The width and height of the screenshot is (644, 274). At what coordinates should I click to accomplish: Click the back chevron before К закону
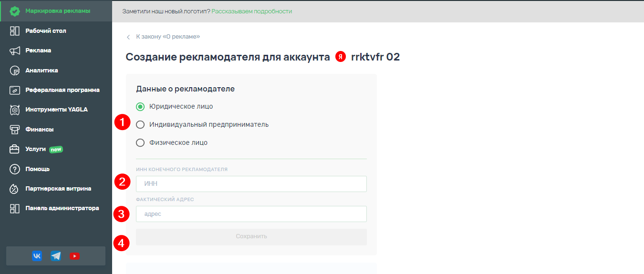[128, 37]
